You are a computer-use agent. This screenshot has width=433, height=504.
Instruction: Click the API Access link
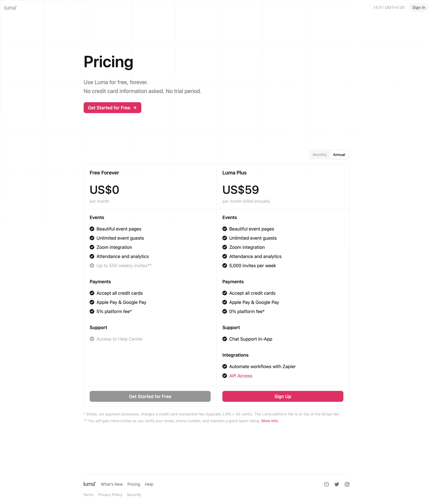pyautogui.click(x=241, y=376)
